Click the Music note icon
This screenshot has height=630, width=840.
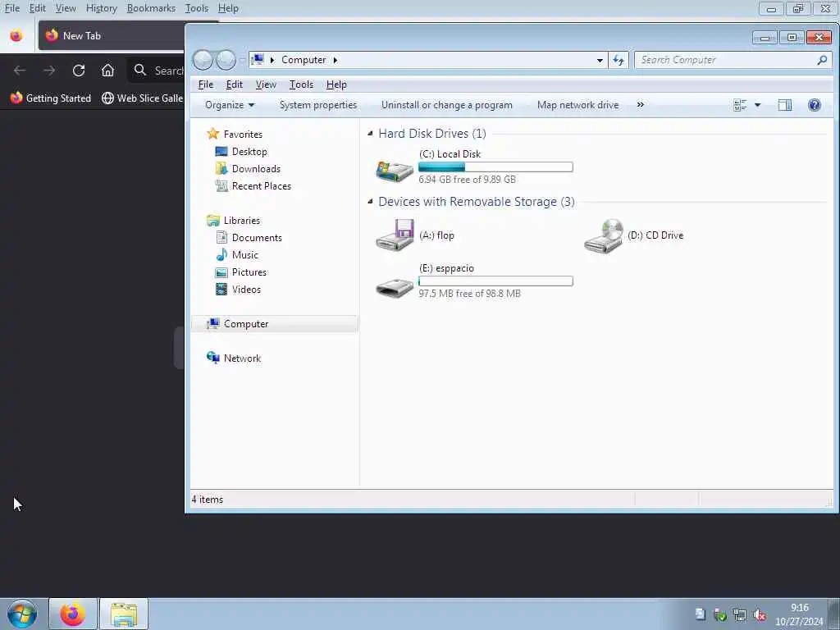(221, 254)
